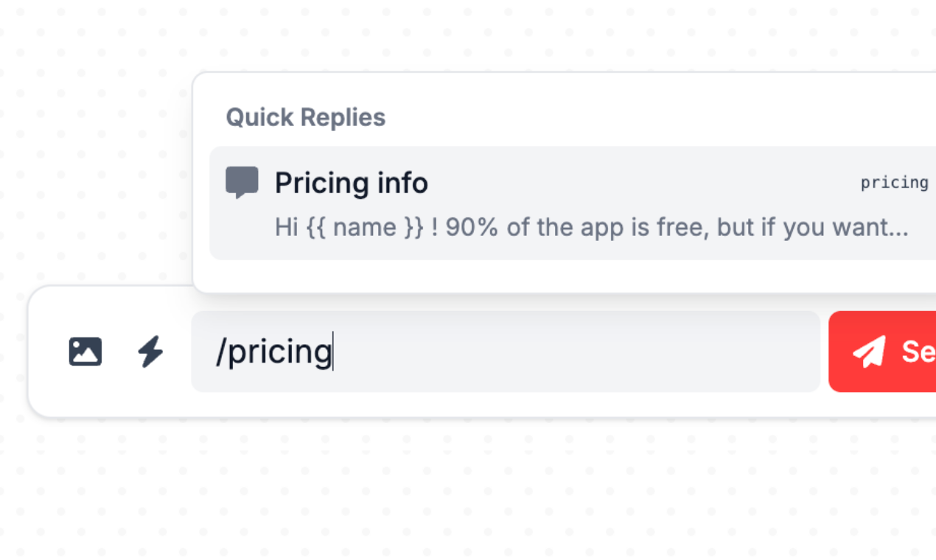Click the paper plane icon on Send
936x560 pixels.
pos(869,351)
